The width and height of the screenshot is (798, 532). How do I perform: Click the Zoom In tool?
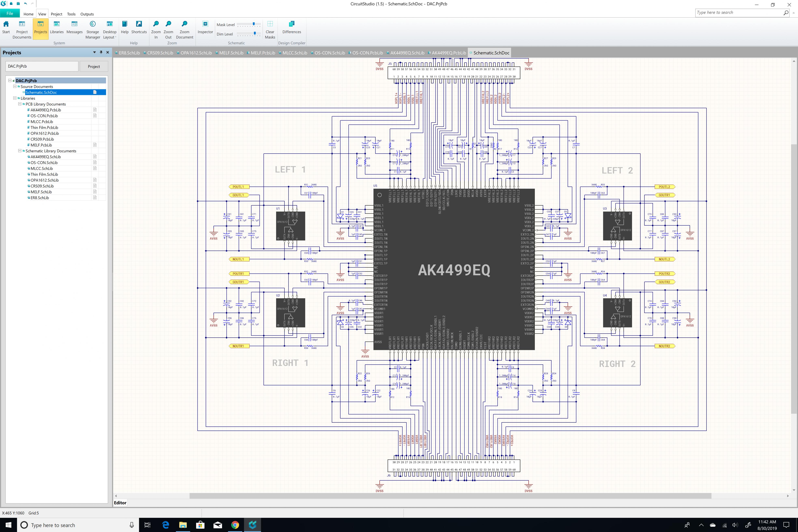[156, 30]
